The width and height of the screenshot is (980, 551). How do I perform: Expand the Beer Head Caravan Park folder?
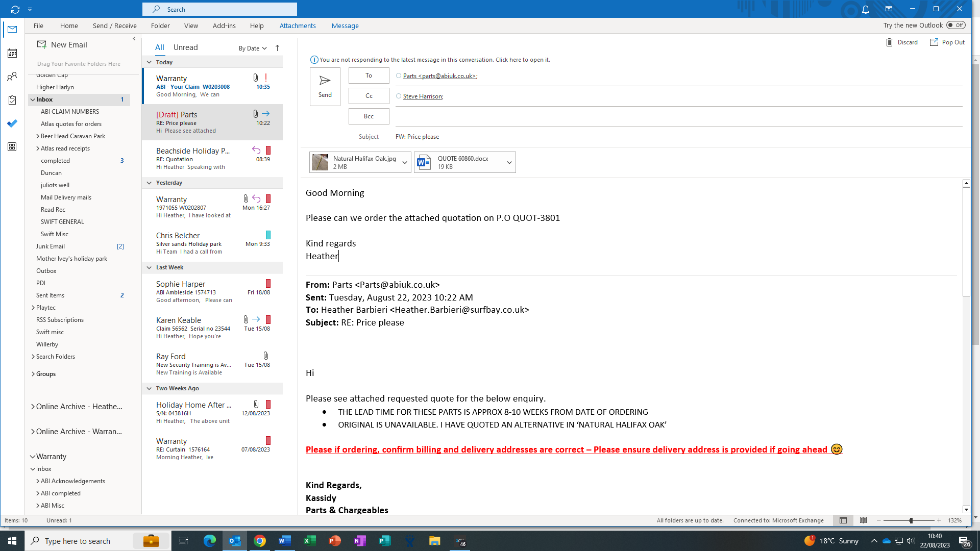click(x=38, y=136)
